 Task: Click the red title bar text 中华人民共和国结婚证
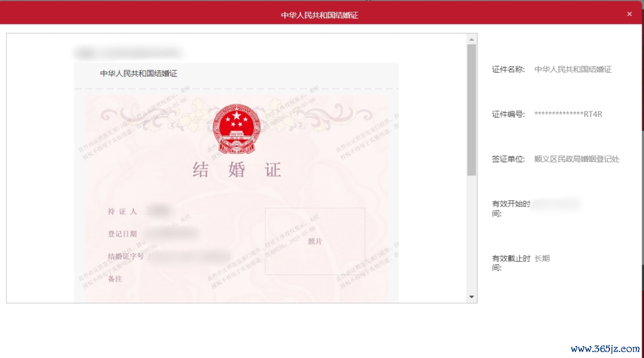[x=320, y=15]
